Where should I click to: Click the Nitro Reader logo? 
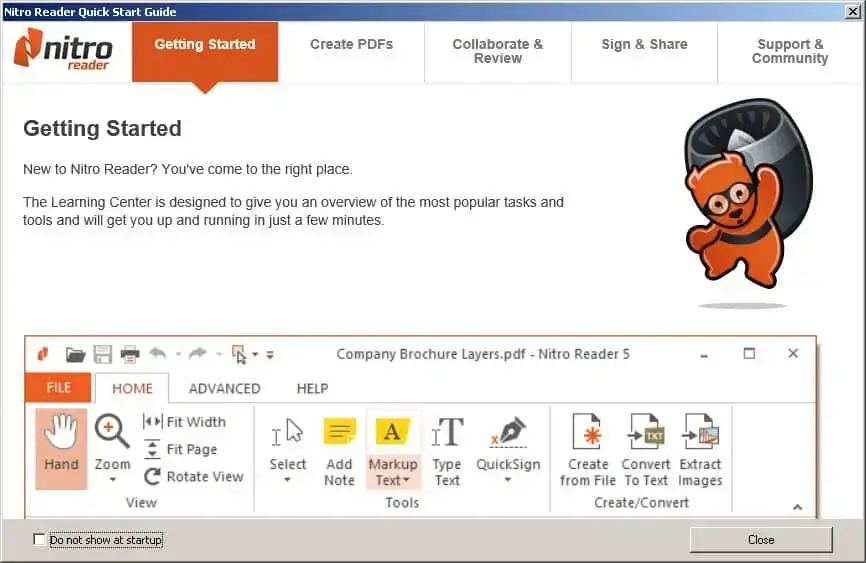click(x=63, y=50)
